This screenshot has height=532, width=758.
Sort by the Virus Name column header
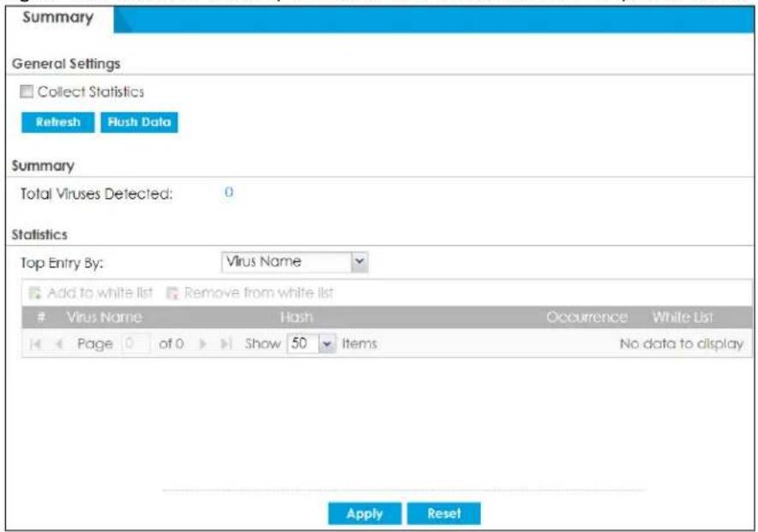[104, 317]
